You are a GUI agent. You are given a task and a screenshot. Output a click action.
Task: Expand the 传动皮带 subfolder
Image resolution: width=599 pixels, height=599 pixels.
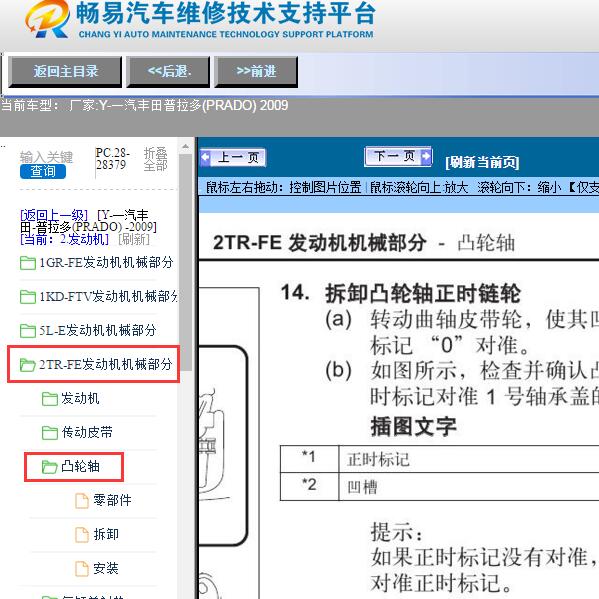tap(87, 432)
